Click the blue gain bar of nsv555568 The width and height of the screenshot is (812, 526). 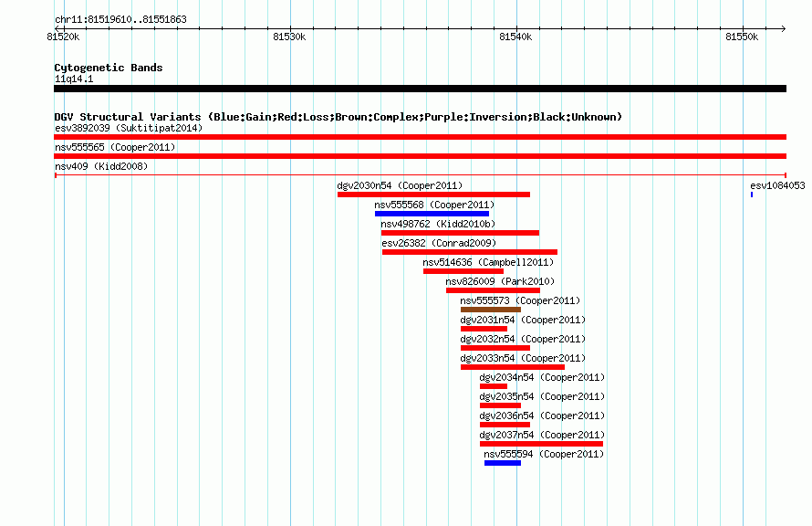(x=432, y=214)
